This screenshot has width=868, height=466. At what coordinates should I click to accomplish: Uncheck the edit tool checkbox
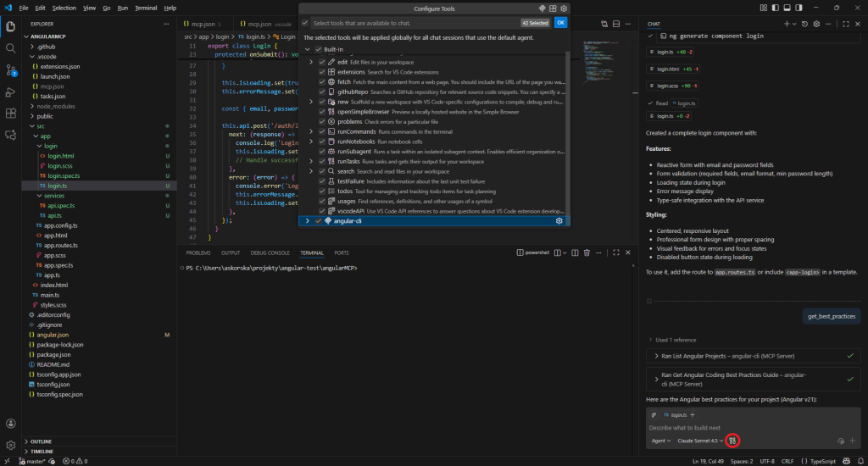[x=322, y=62]
